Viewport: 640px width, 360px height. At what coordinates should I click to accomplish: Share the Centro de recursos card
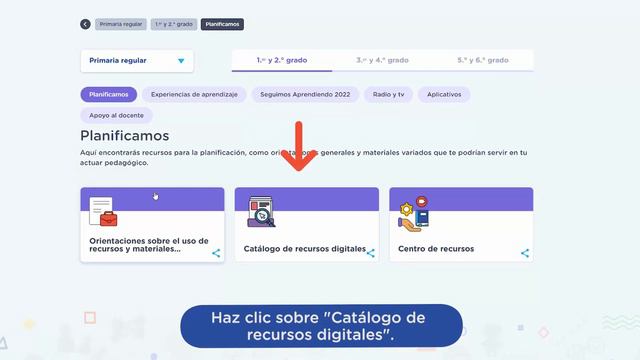[525, 253]
